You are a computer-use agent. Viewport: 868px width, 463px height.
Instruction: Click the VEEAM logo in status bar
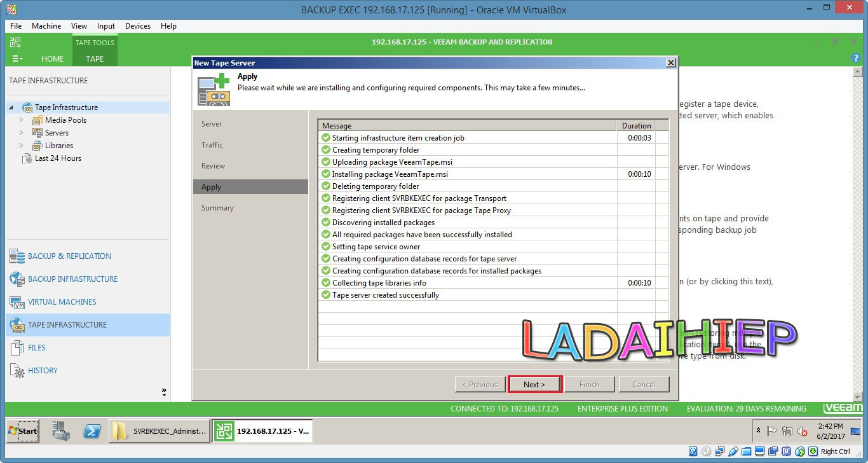coord(843,408)
